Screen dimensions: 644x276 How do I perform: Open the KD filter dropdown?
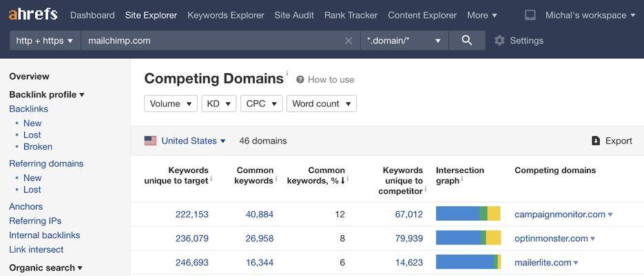pyautogui.click(x=219, y=103)
